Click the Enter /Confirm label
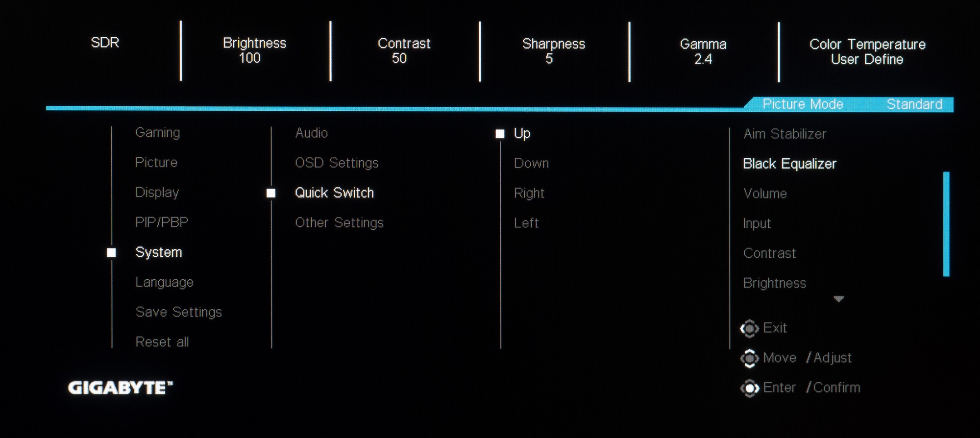 coord(811,388)
